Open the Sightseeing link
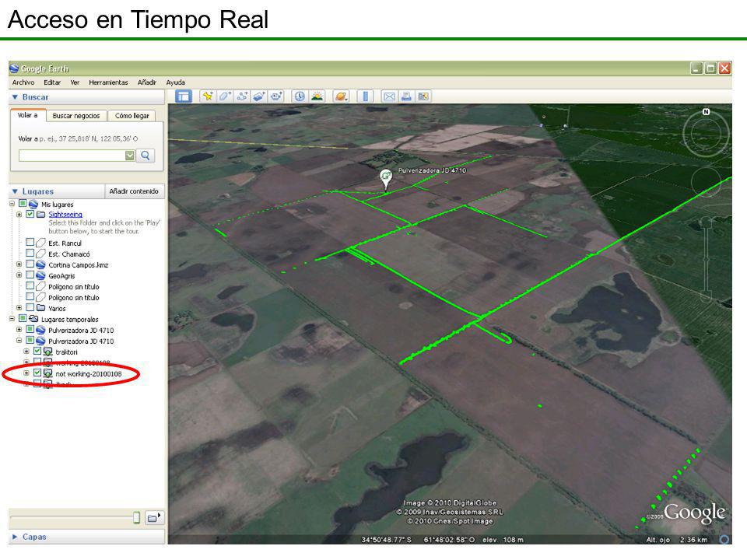 65,215
